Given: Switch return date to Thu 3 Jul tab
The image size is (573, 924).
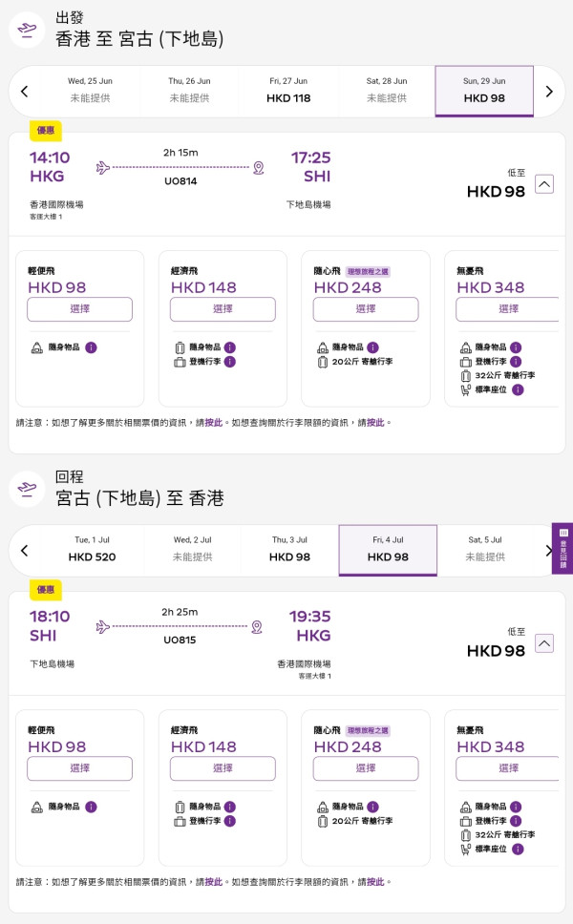Looking at the screenshot, I should [x=288, y=550].
